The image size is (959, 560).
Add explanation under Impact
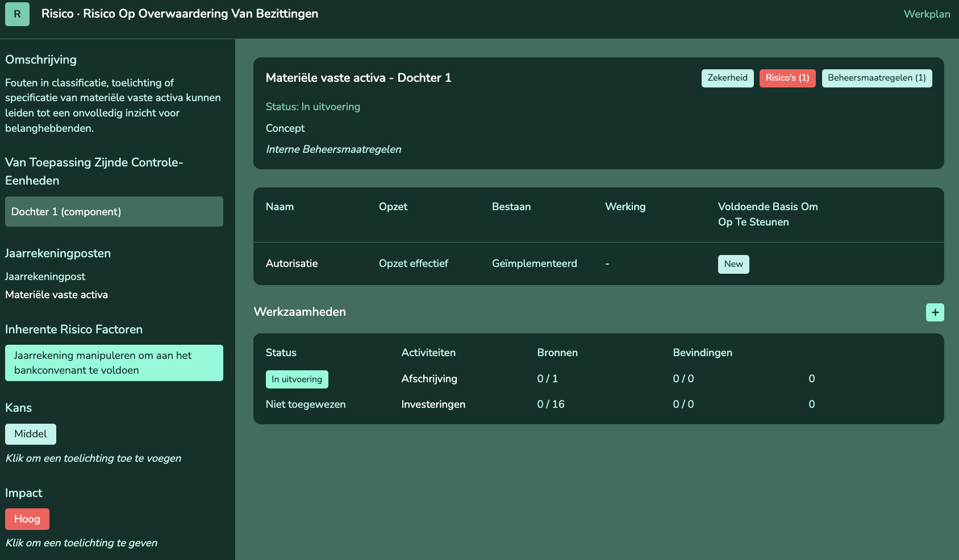coord(81,543)
